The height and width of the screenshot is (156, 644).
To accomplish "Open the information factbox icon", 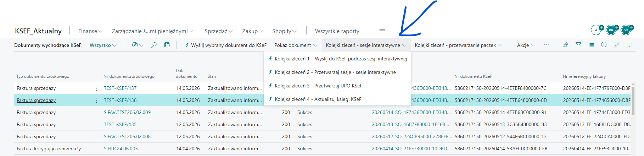I will 604,45.
